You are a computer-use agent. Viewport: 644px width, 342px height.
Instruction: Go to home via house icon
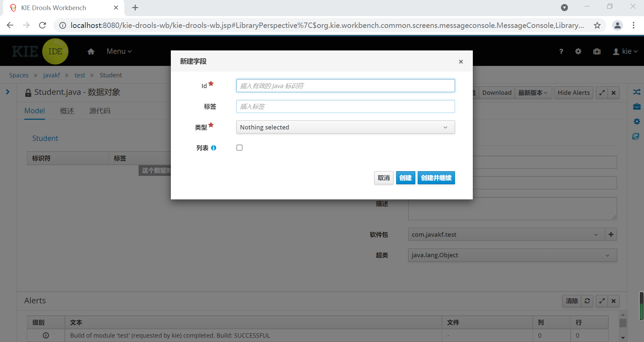click(x=91, y=51)
